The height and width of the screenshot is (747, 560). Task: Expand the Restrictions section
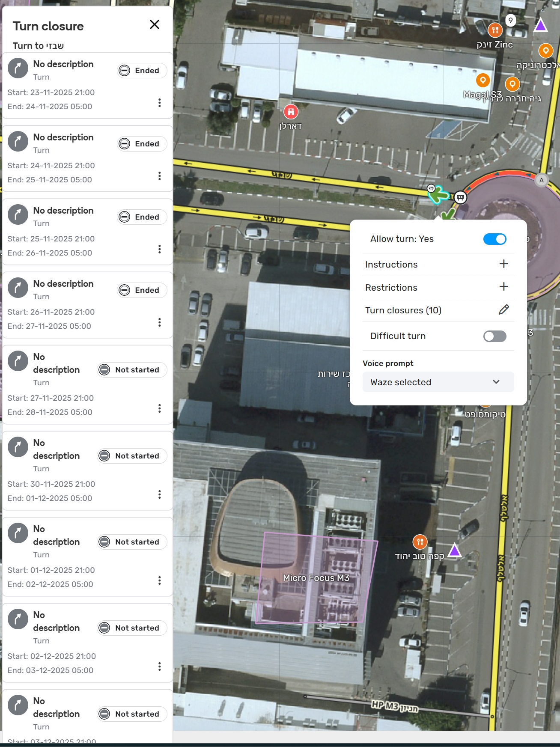pos(503,287)
